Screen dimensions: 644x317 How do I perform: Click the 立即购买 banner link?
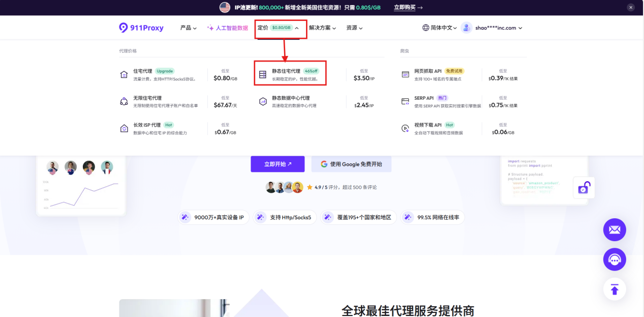click(x=408, y=8)
